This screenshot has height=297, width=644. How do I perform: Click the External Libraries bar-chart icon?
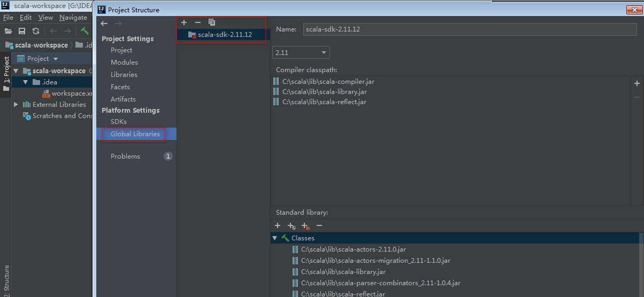click(x=27, y=105)
